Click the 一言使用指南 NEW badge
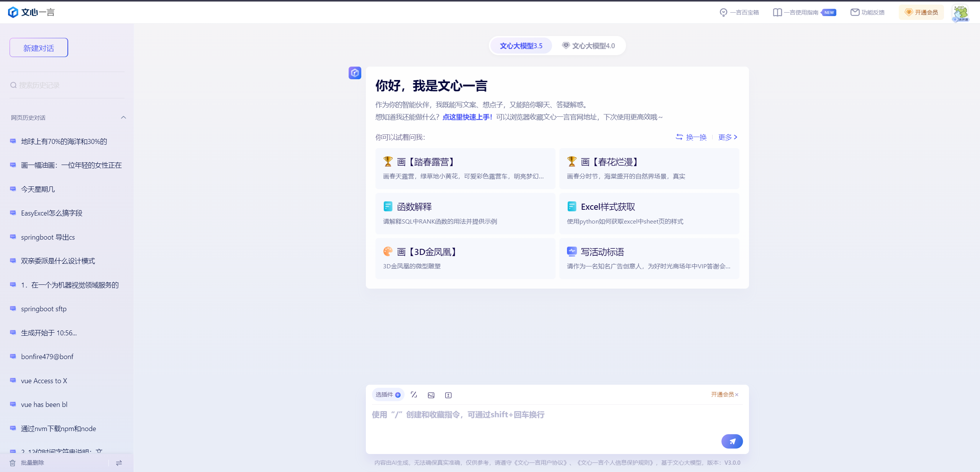This screenshot has height=472, width=980. 829,13
